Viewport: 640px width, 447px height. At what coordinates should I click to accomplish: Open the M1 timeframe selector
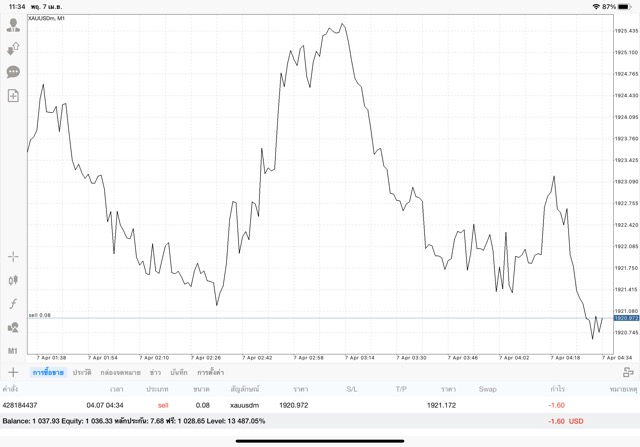(13, 351)
